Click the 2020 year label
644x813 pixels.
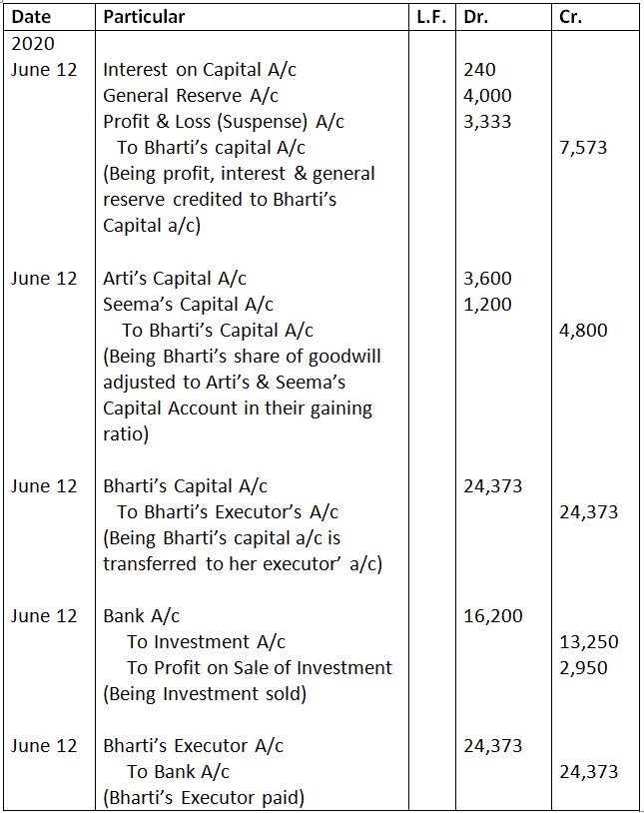(33, 44)
